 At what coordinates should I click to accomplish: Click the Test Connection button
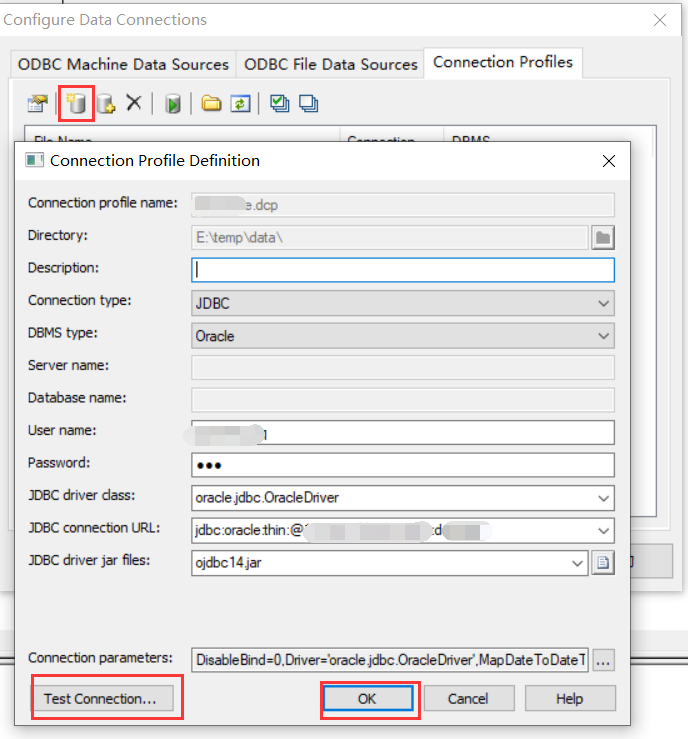(x=103, y=698)
